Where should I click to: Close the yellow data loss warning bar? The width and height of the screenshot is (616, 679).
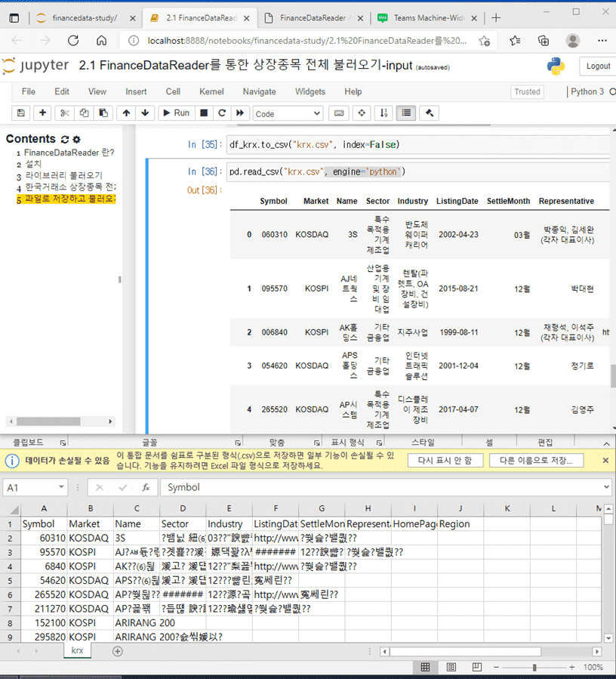[x=605, y=460]
